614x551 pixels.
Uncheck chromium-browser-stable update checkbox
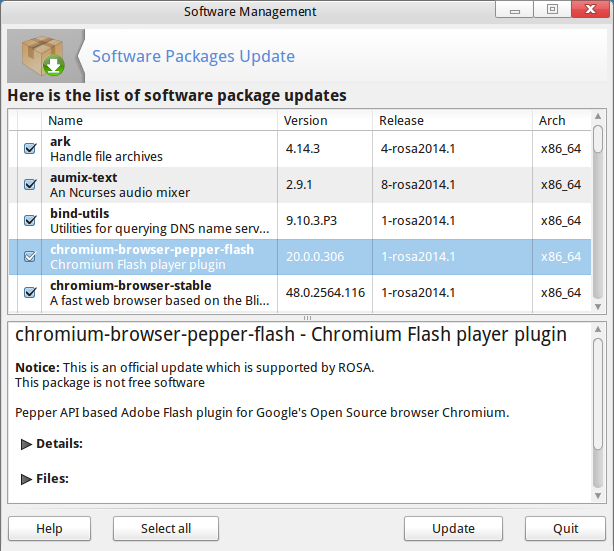(x=29, y=293)
